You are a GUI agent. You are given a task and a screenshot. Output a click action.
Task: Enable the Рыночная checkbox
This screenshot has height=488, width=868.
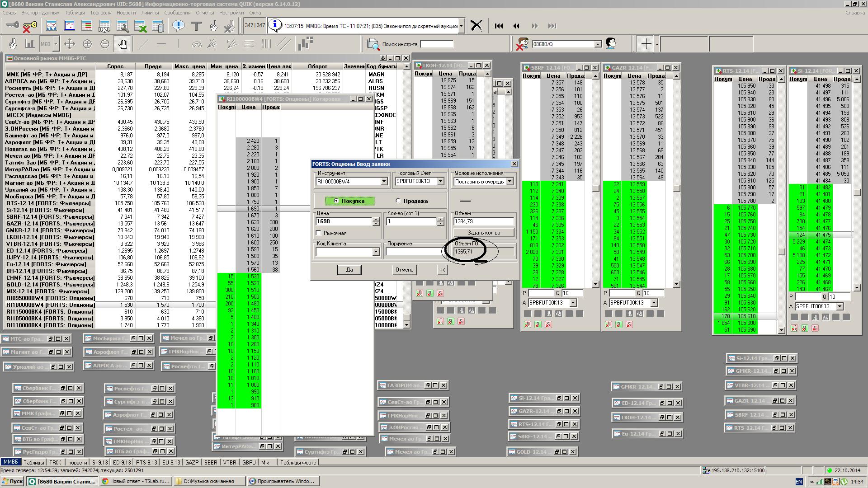[x=319, y=233]
